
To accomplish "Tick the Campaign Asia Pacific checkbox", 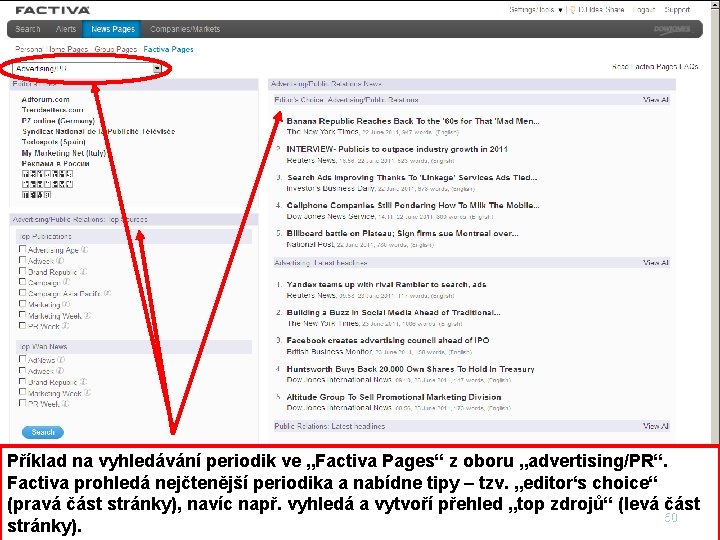I will click(x=22, y=292).
